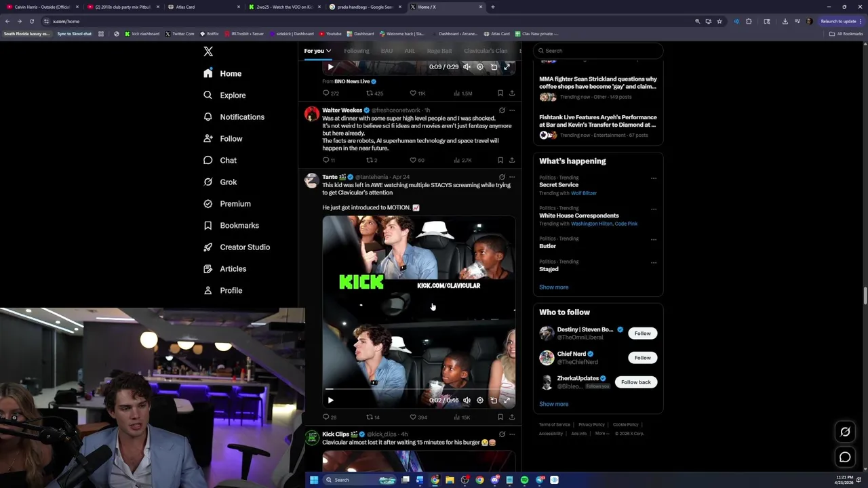Image resolution: width=868 pixels, height=488 pixels.
Task: Mute the BNO News video
Action: pyautogui.click(x=467, y=67)
